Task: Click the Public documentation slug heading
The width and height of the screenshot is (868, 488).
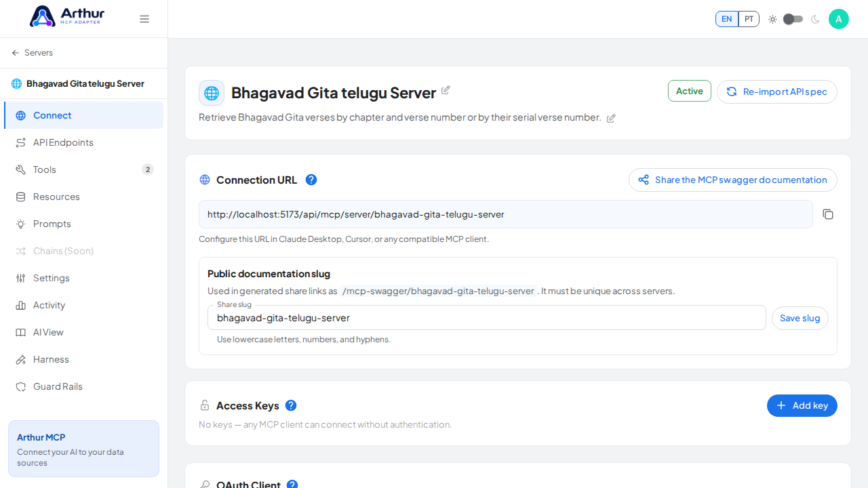Action: coord(269,274)
